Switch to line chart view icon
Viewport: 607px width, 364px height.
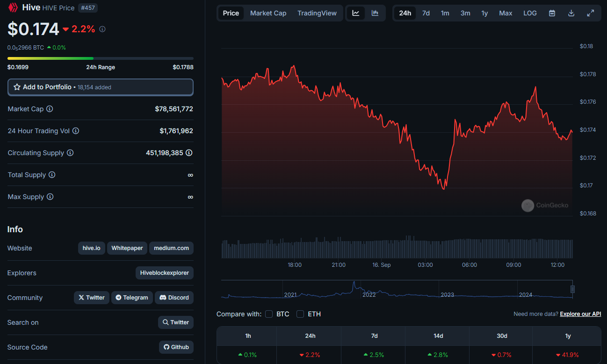(x=356, y=13)
